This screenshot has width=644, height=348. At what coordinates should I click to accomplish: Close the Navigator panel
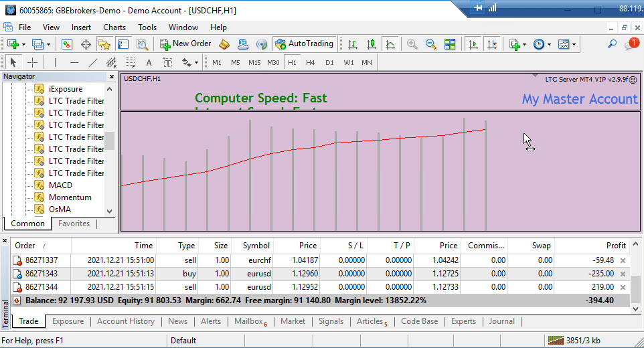112,77
